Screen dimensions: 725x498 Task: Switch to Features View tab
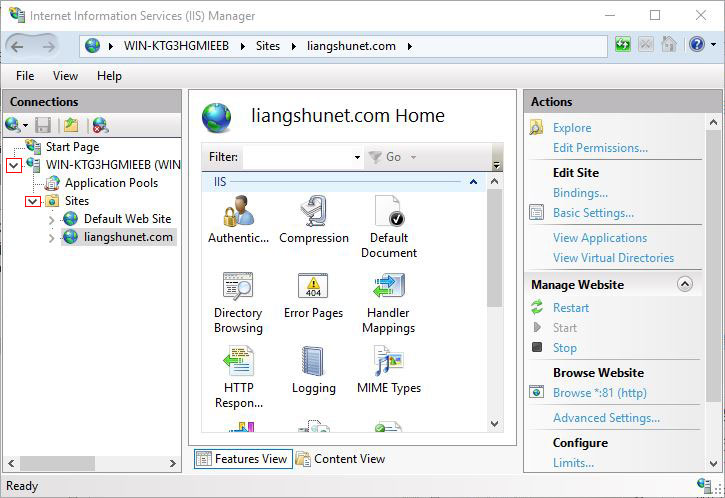[x=243, y=459]
